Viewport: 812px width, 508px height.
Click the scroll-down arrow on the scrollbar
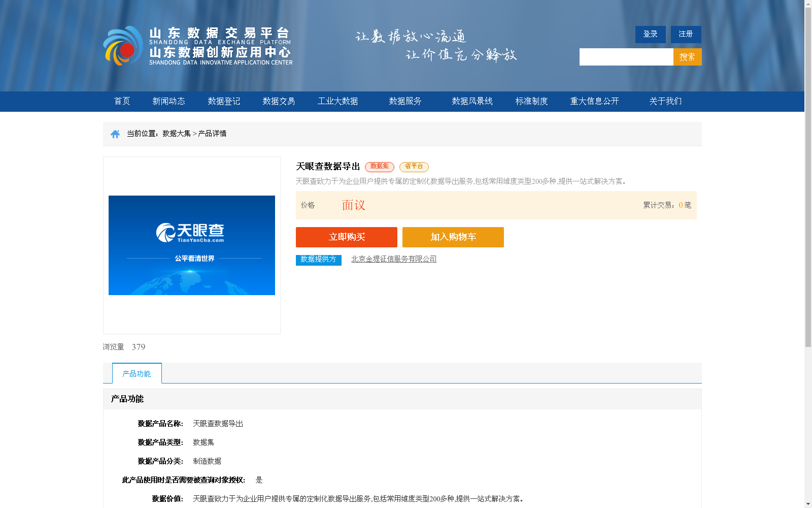[808, 504]
